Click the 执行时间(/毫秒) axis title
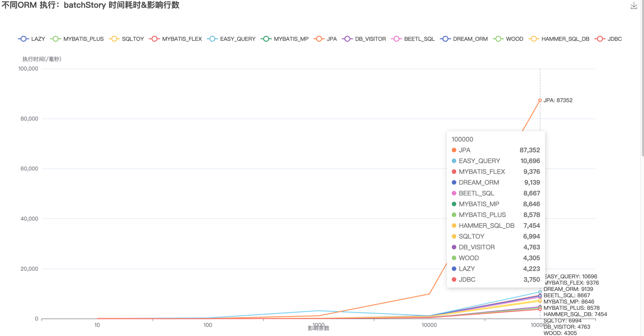Viewport: 644px width, 336px height. (x=42, y=59)
